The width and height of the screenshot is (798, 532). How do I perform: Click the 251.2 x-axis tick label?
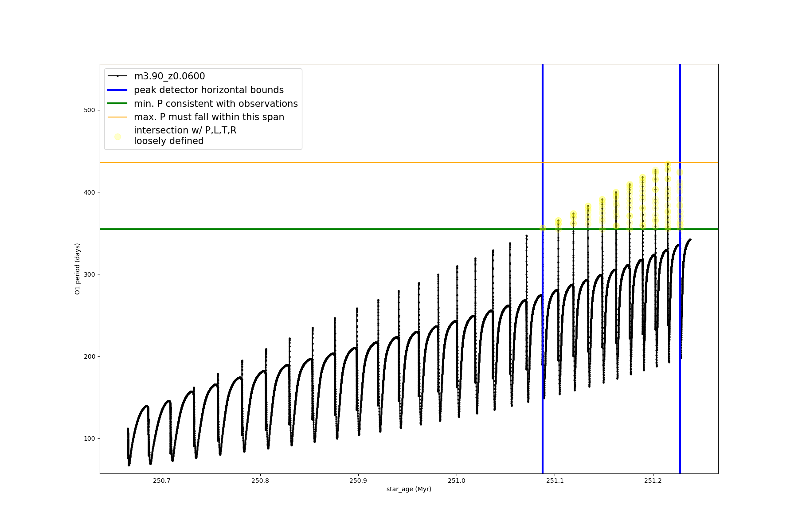[x=653, y=481]
